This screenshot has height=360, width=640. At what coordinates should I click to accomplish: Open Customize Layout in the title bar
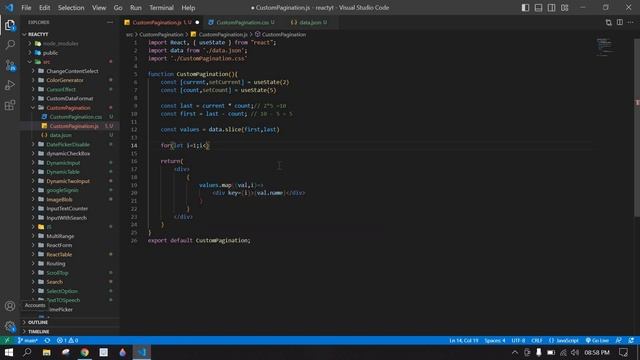coord(564,8)
